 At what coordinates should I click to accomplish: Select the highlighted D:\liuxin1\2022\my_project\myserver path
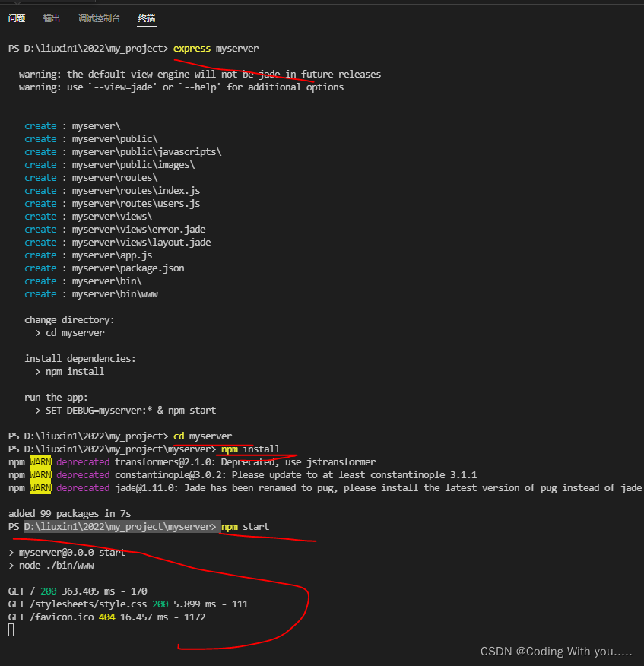120,526
